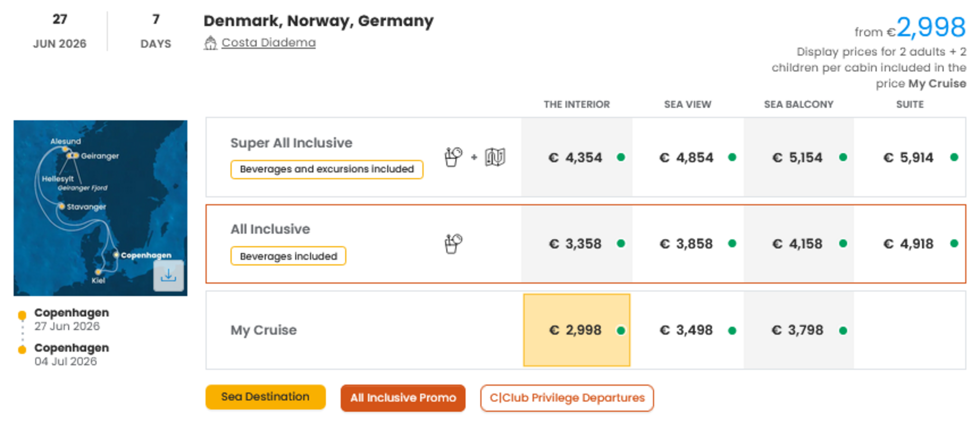This screenshot has width=980, height=422.
Task: Click the Beverages and excursions included badge
Action: 326,169
